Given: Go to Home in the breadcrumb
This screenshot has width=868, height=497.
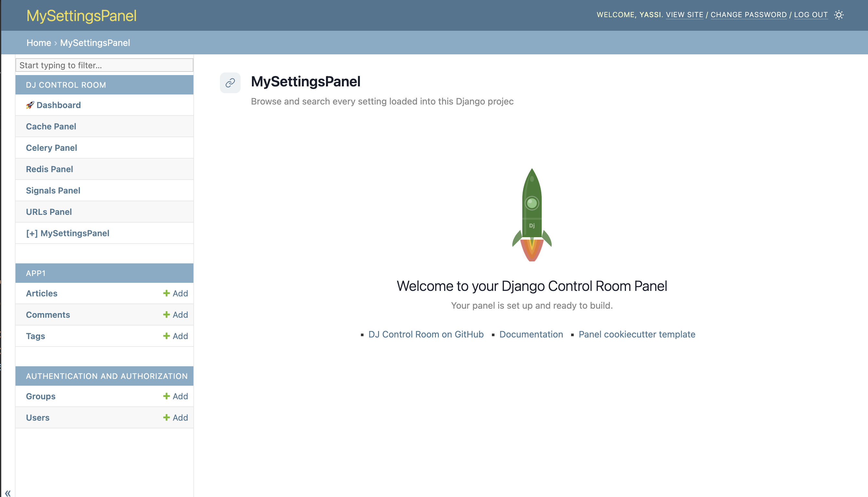Looking at the screenshot, I should 39,43.
